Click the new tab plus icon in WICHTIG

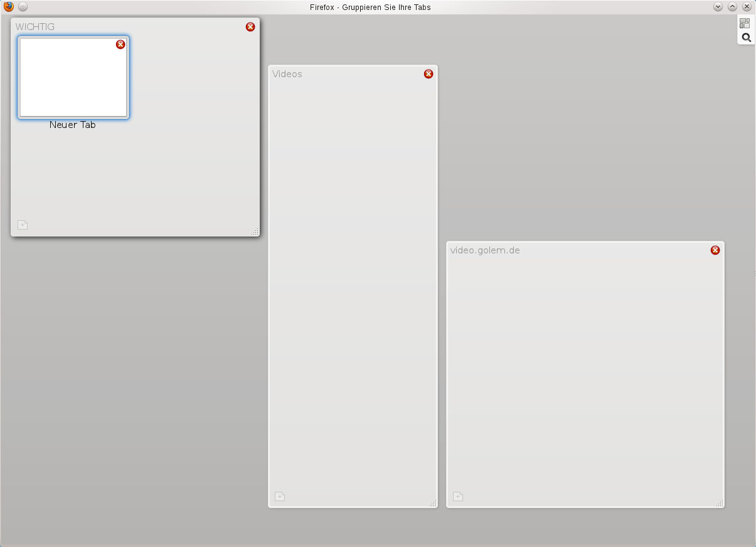click(22, 225)
